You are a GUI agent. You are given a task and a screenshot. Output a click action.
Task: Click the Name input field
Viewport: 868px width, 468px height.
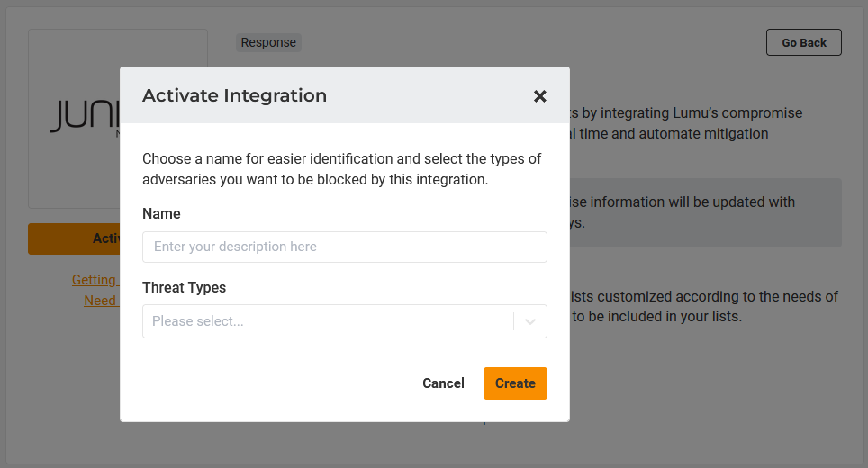(344, 247)
